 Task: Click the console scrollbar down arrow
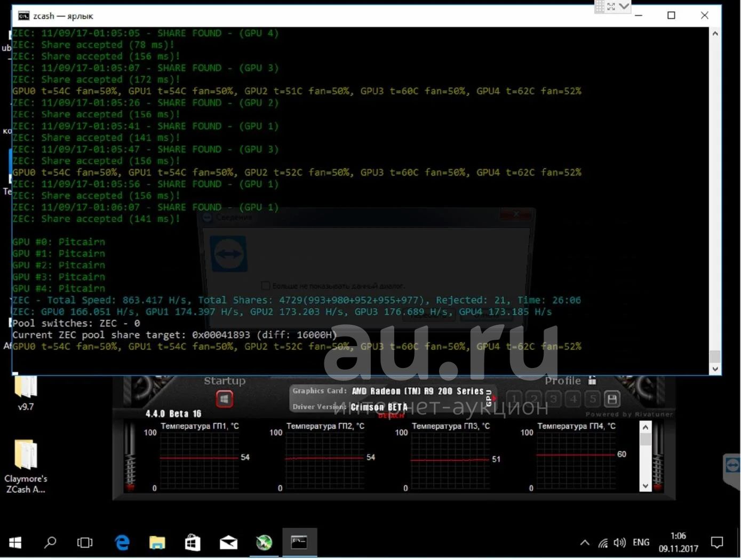[715, 369]
